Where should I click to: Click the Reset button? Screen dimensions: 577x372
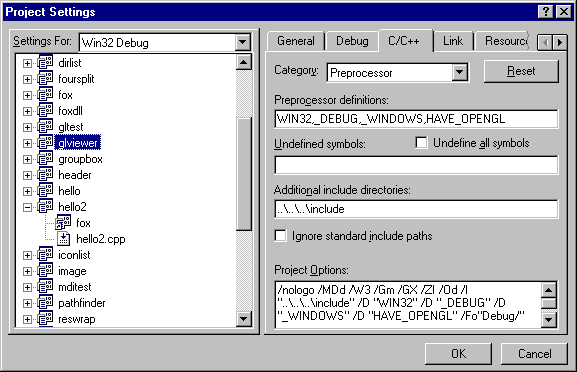(x=521, y=71)
